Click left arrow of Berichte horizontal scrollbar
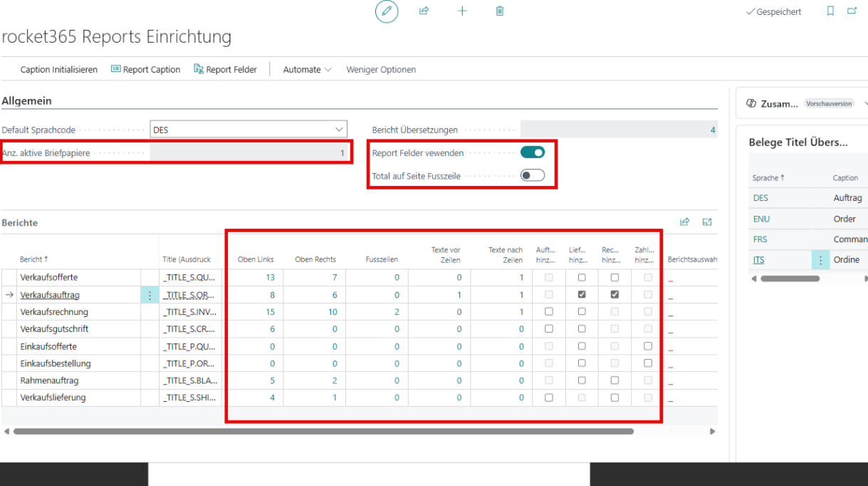 (7, 431)
